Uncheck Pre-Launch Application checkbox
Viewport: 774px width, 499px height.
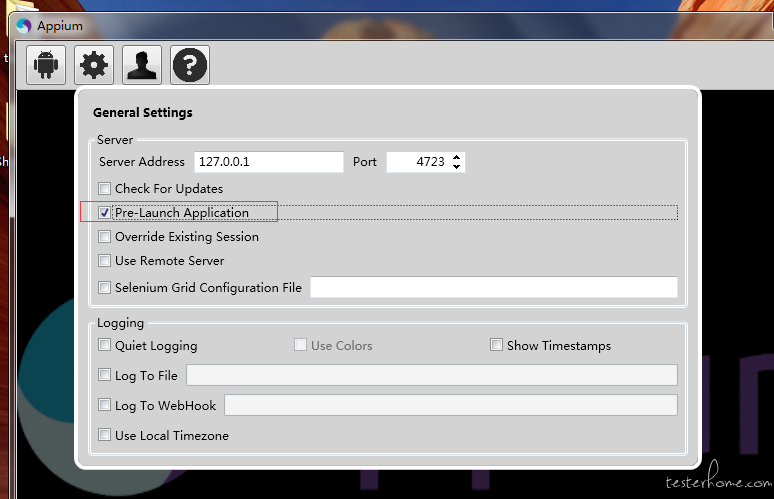104,212
